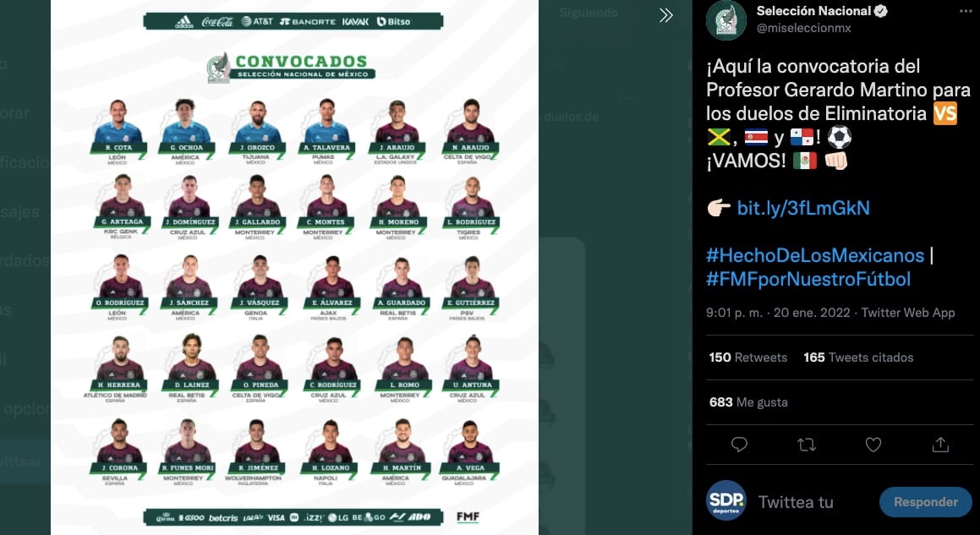Open hashtag #FMFporNuestroFútbol
The width and height of the screenshot is (980, 535).
[808, 279]
